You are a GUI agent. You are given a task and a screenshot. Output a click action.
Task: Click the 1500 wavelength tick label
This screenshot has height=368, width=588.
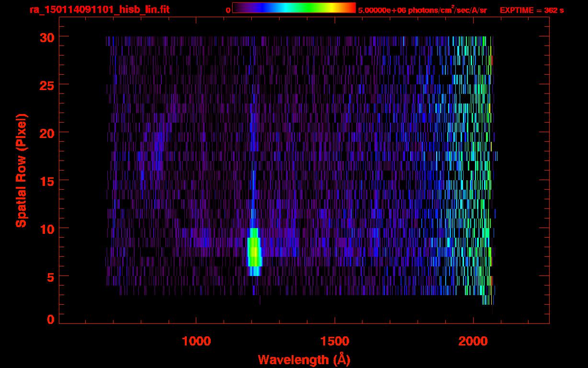point(334,341)
